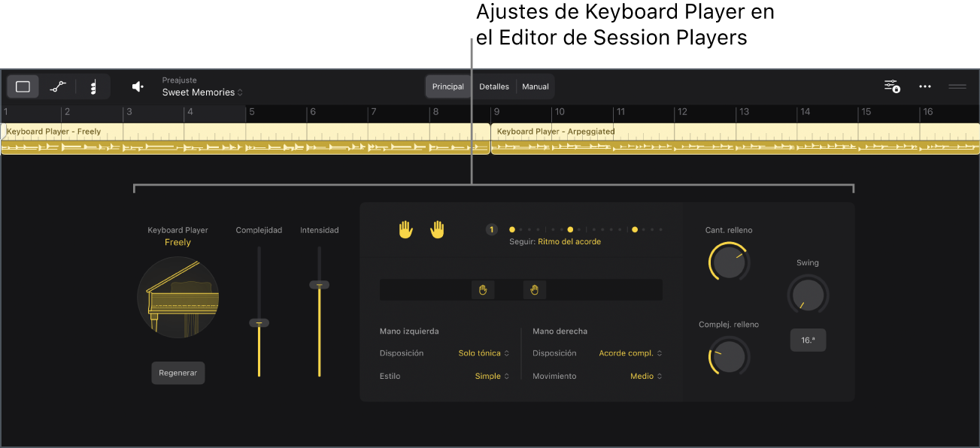980x448 pixels.
Task: Select the Keyboard Player - Arpeggiated region
Action: point(736,139)
